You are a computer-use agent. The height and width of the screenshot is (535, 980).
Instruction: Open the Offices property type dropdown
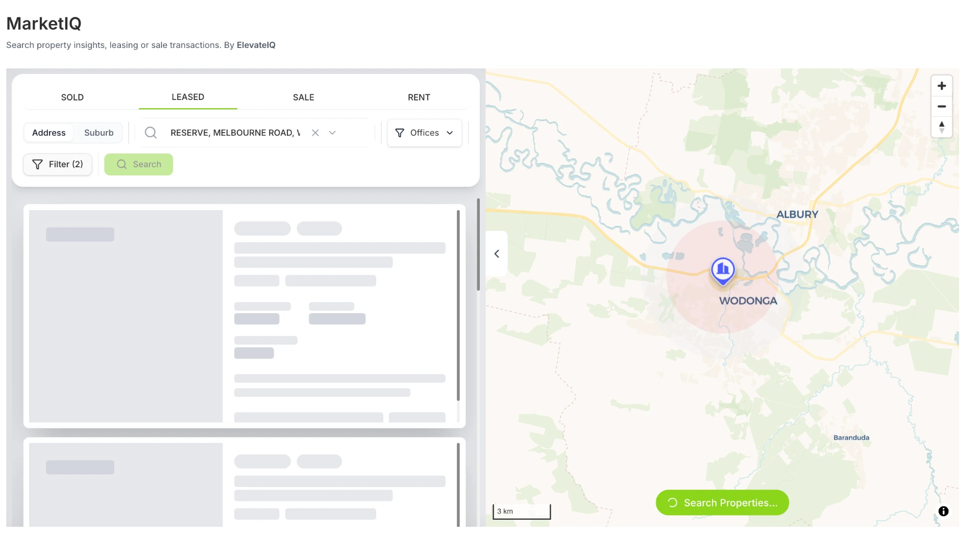[x=425, y=133]
